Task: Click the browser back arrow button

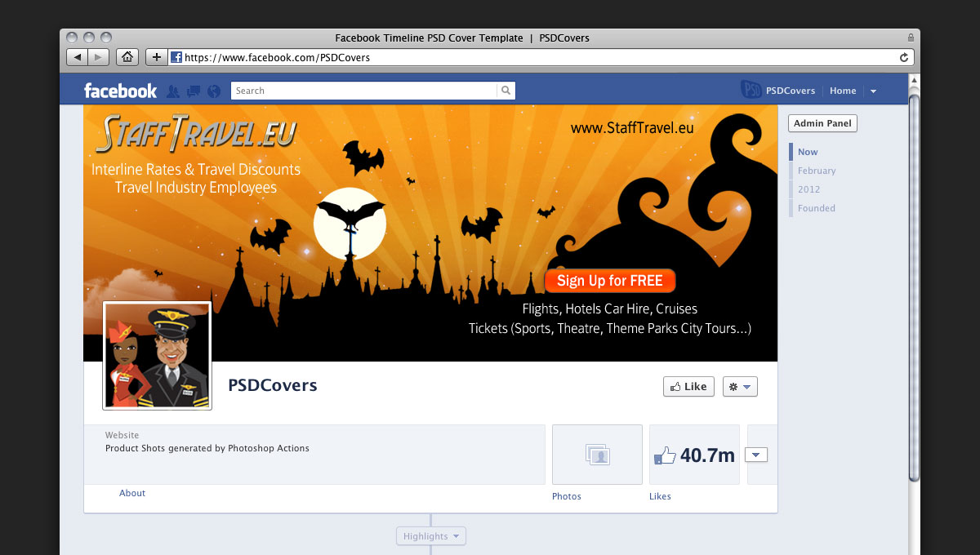Action: point(77,57)
